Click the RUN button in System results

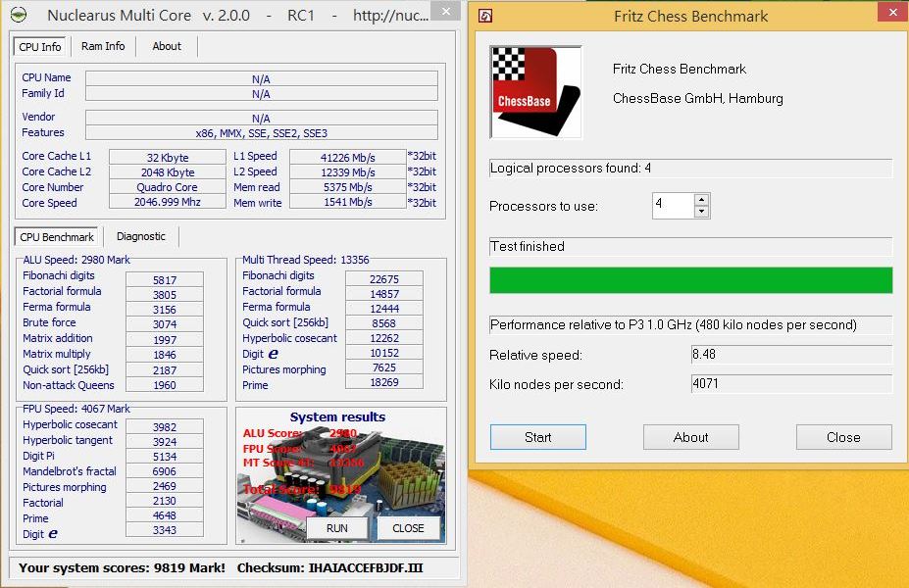tap(336, 528)
